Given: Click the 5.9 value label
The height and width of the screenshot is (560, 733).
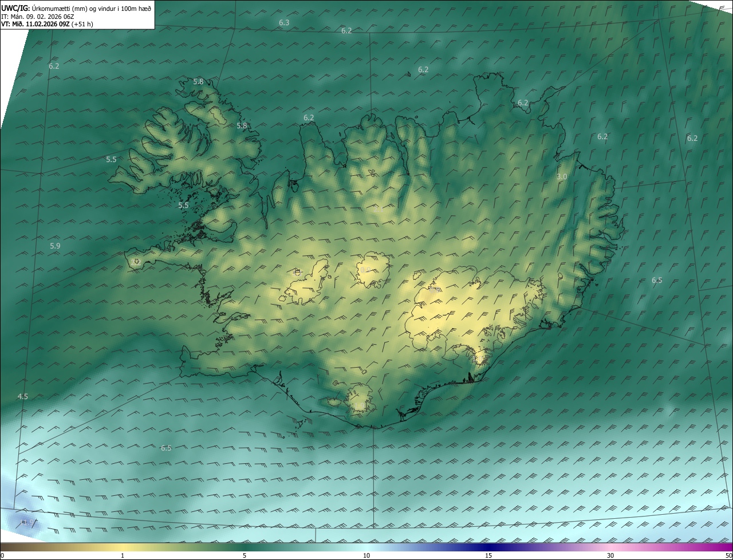Looking at the screenshot, I should (x=55, y=246).
